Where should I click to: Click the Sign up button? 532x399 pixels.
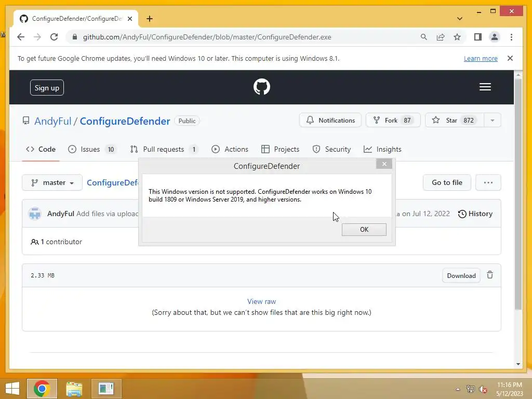(x=47, y=87)
